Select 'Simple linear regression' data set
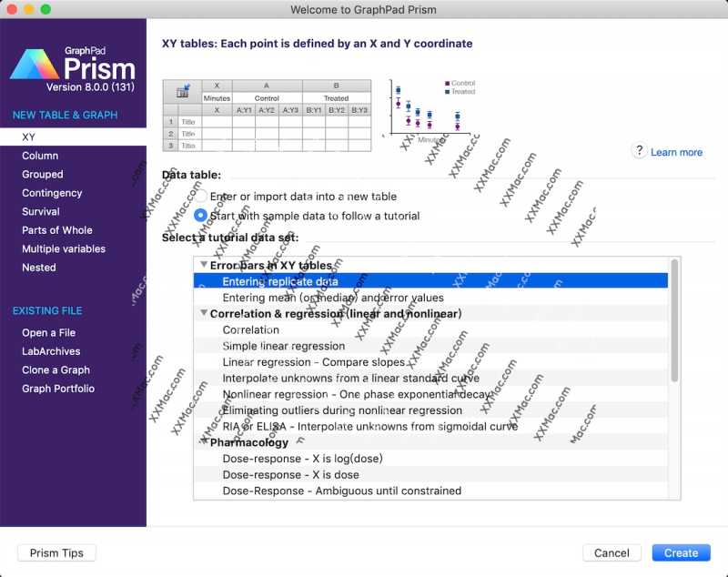Image resolution: width=728 pixels, height=577 pixels. point(284,346)
